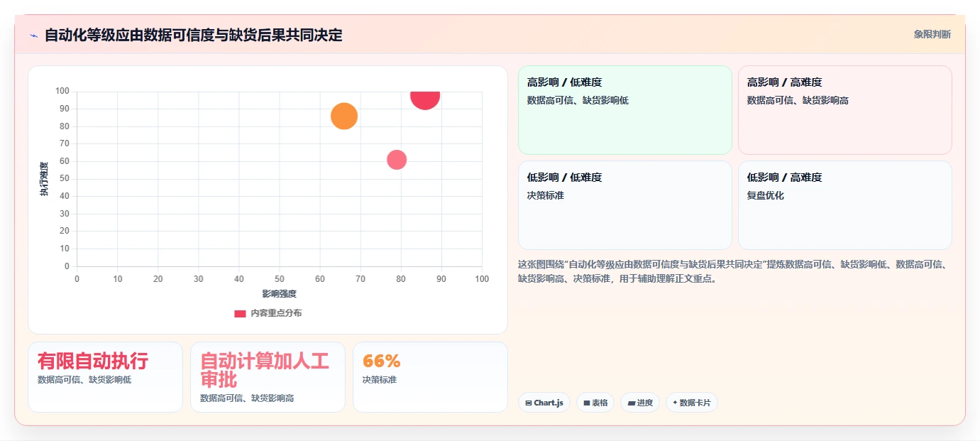Select the 低影响 / 低难度 quadrant card
The width and height of the screenshot is (980, 441).
[624, 205]
